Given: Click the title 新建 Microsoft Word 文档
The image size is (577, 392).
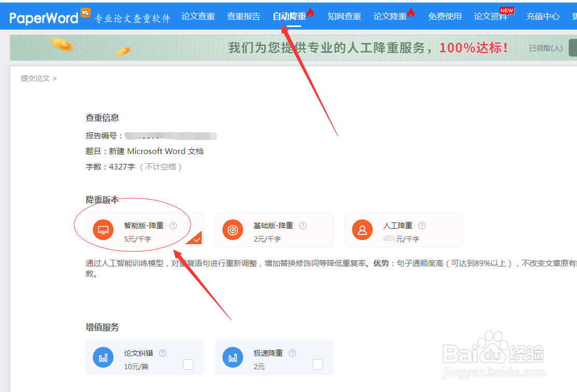Looking at the screenshot, I should pos(156,151).
